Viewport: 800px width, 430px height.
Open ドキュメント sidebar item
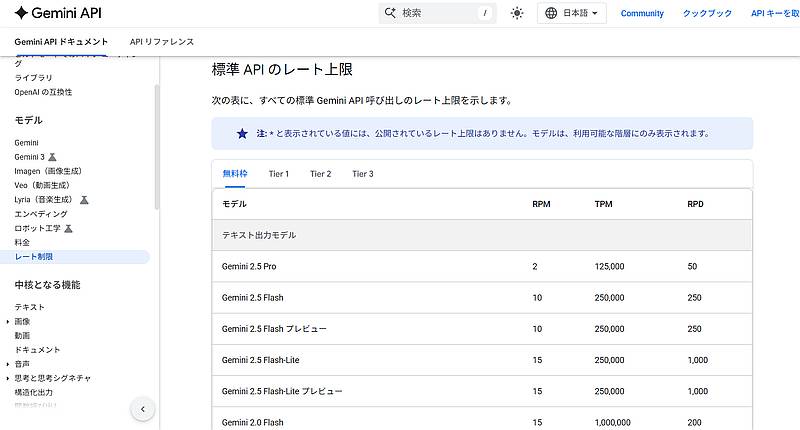pos(37,350)
